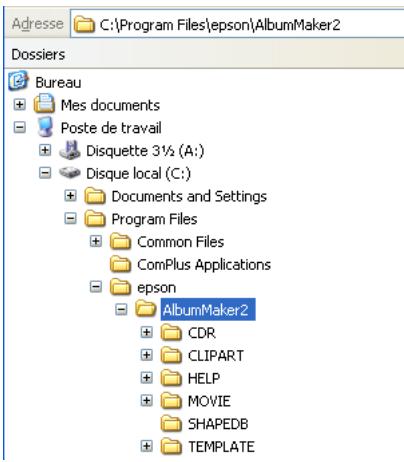Click the Disque local hard drive icon

pyautogui.click(x=70, y=173)
